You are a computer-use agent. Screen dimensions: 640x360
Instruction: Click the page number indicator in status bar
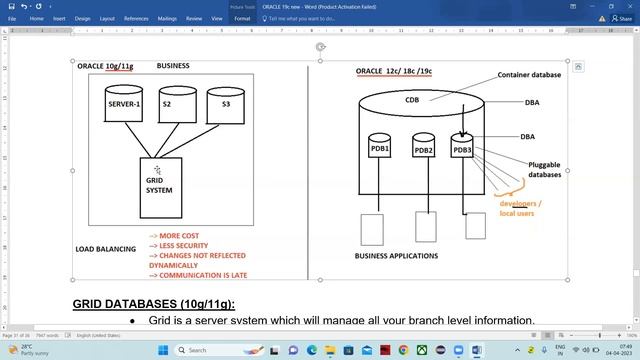(16, 336)
